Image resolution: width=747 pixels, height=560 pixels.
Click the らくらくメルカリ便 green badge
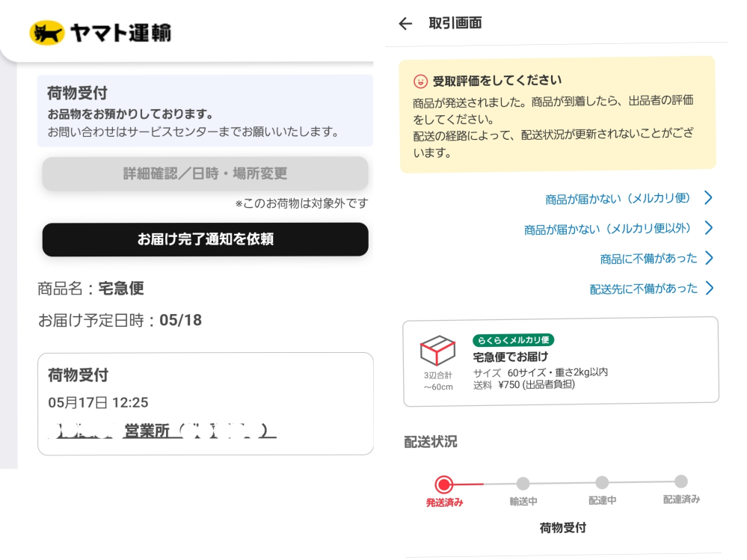pos(513,340)
